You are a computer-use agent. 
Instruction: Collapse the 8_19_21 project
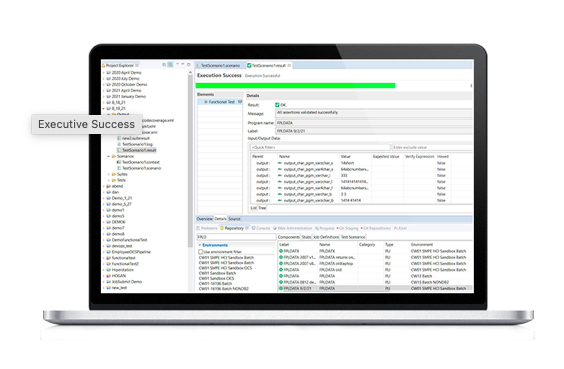tap(104, 108)
